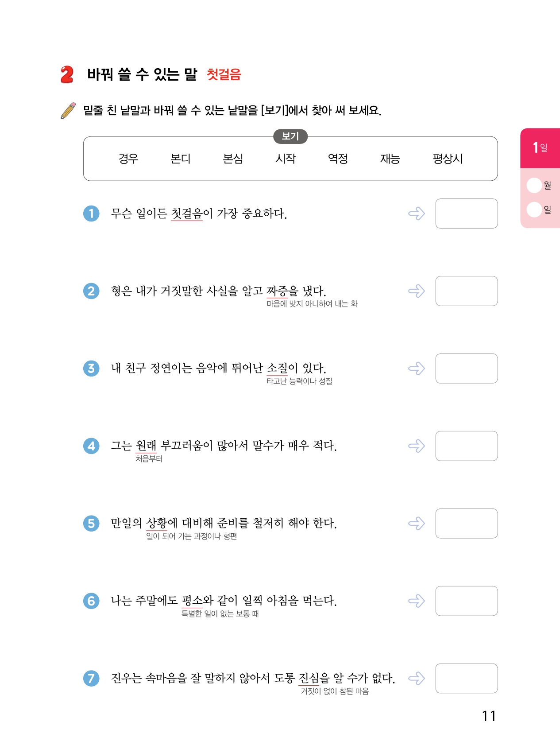
Task: Mark the 일 circle on side tab
Action: tap(534, 210)
